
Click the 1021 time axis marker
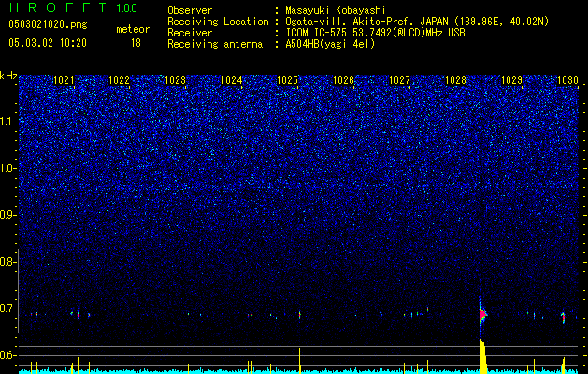tap(64, 80)
